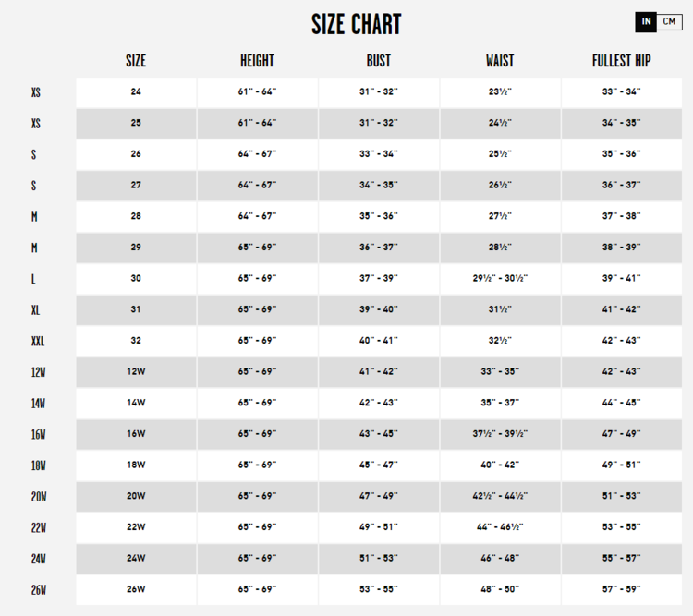Click the HEIGHT column header

pos(257,61)
